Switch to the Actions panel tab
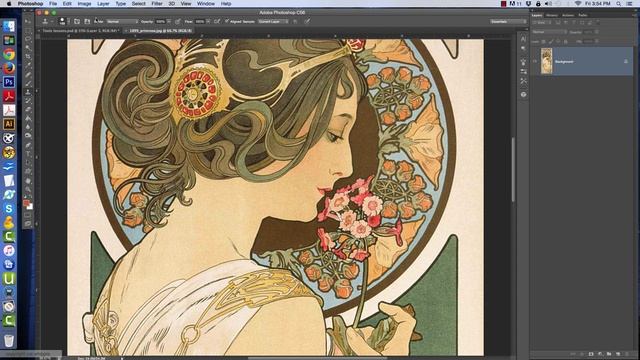The image size is (640, 360). tap(568, 15)
